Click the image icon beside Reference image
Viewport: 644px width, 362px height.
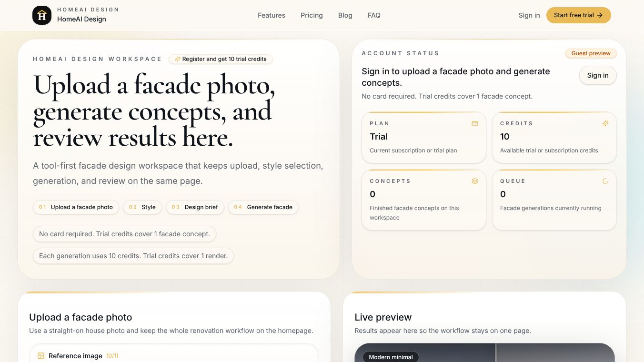41,356
